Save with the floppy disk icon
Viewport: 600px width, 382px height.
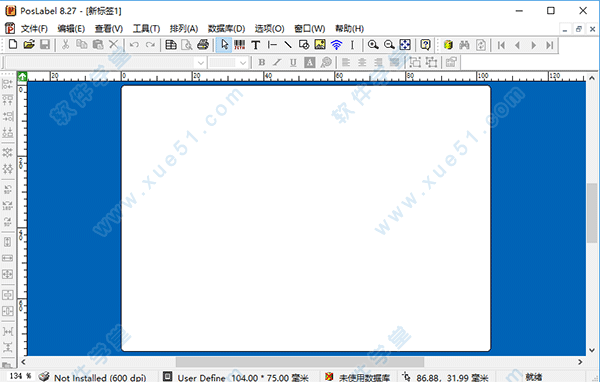pyautogui.click(x=45, y=45)
